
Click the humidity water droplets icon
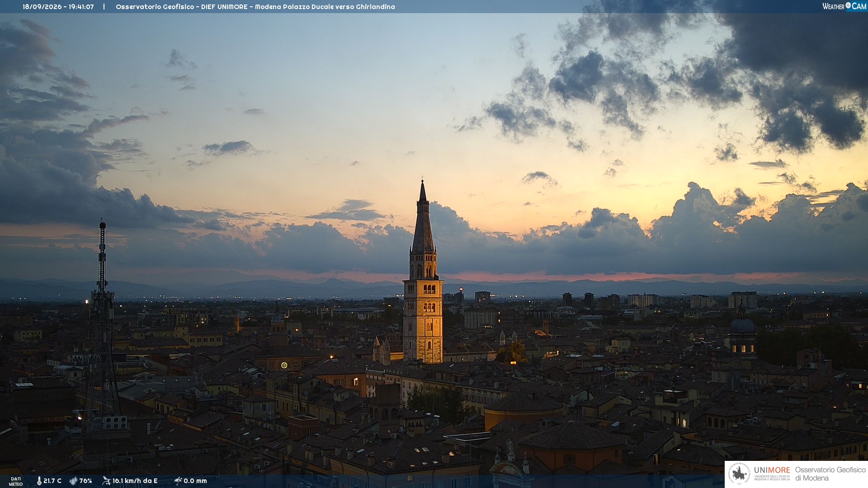pos(73,481)
